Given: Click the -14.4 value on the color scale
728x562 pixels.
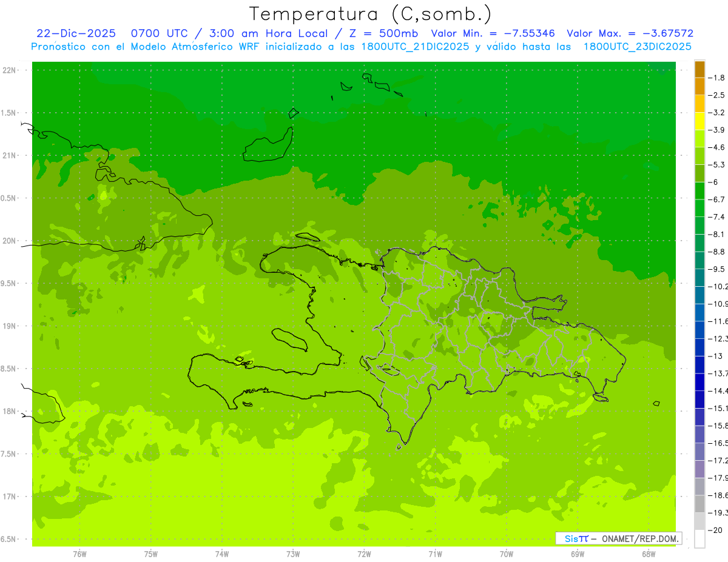Looking at the screenshot, I should [719, 390].
